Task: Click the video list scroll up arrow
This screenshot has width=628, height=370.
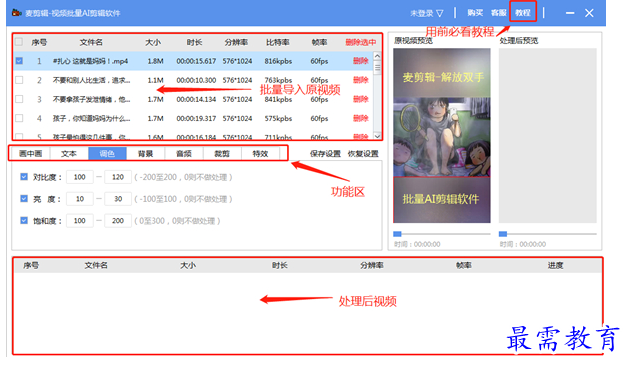Action: 377,56
